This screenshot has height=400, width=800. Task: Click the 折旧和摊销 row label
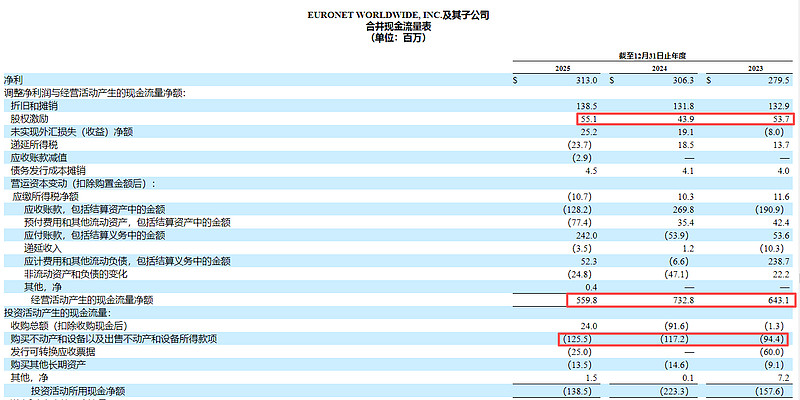pyautogui.click(x=34, y=106)
